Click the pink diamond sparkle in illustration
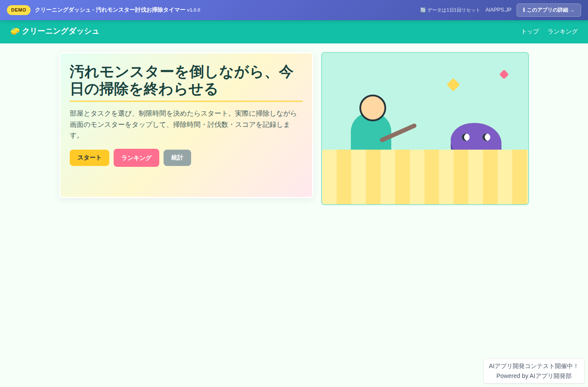Screen dimensions: 588x387 pyautogui.click(x=504, y=74)
